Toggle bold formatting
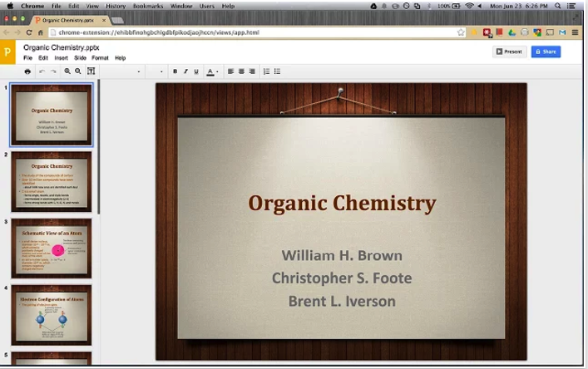 pyautogui.click(x=174, y=71)
